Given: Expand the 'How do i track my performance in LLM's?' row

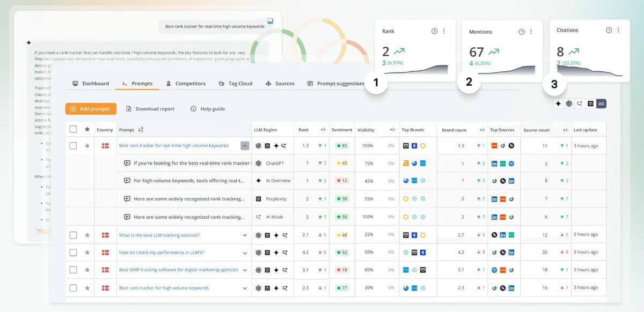Looking at the screenshot, I should [x=245, y=252].
